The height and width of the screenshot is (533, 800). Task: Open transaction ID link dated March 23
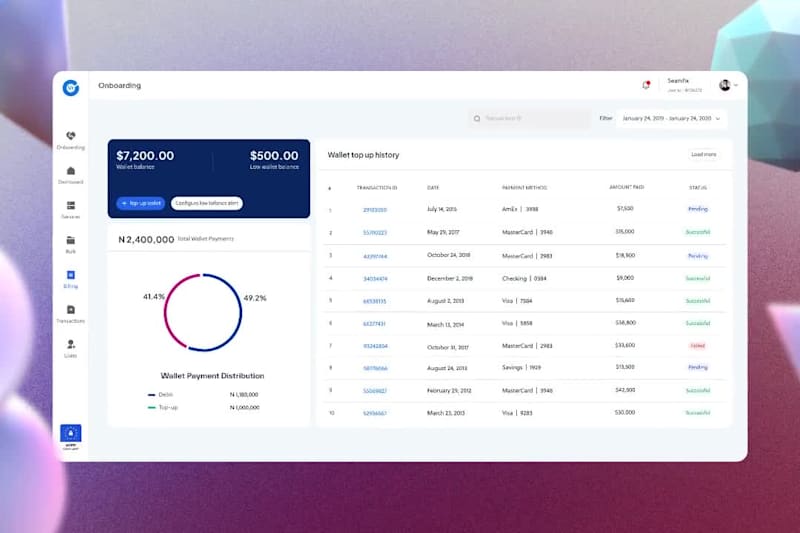pyautogui.click(x=375, y=413)
